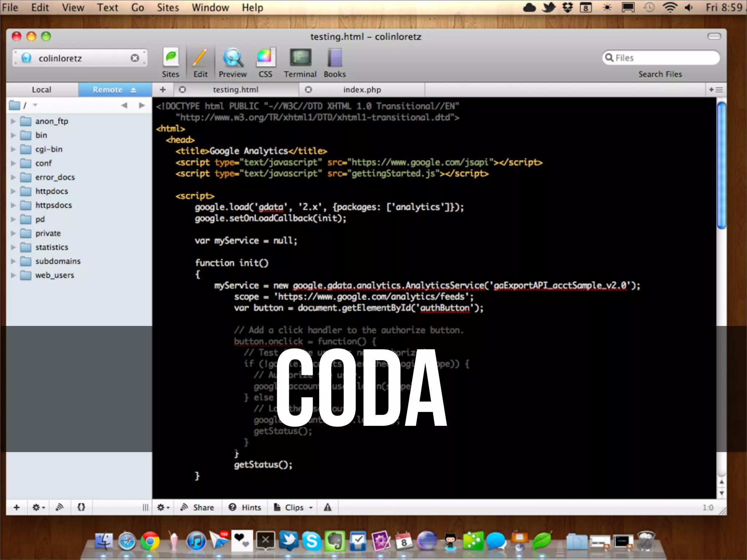This screenshot has height=560, width=747.
Task: Open the Clips dropdown
Action: tap(293, 507)
